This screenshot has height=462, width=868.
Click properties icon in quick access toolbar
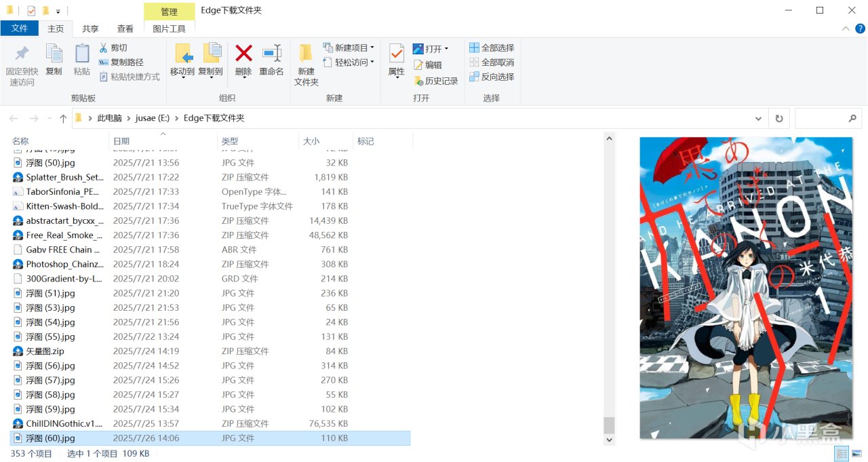pos(31,11)
